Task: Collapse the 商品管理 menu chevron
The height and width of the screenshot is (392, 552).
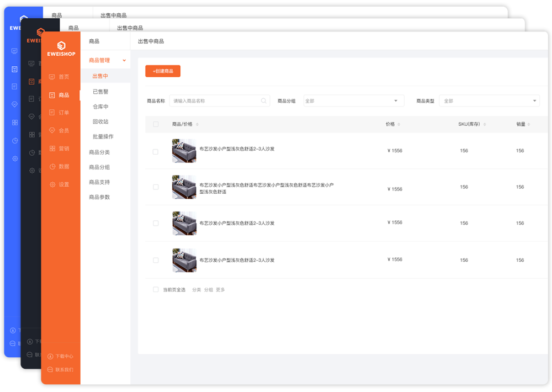Action: coord(124,61)
